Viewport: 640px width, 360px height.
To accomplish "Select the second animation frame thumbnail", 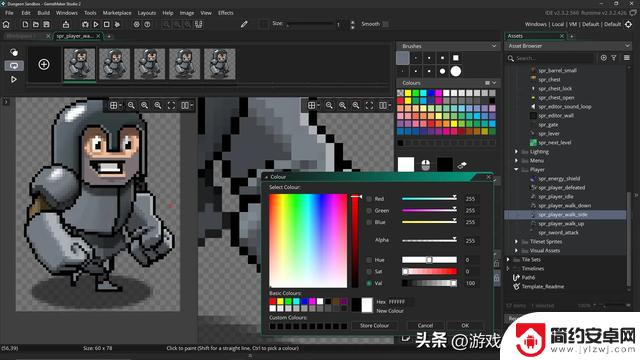I will click(x=115, y=64).
